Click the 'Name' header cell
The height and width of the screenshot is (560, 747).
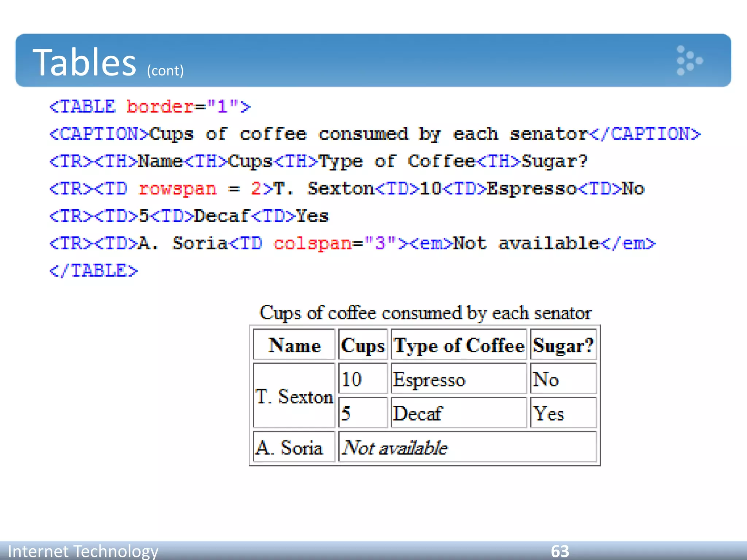click(294, 345)
